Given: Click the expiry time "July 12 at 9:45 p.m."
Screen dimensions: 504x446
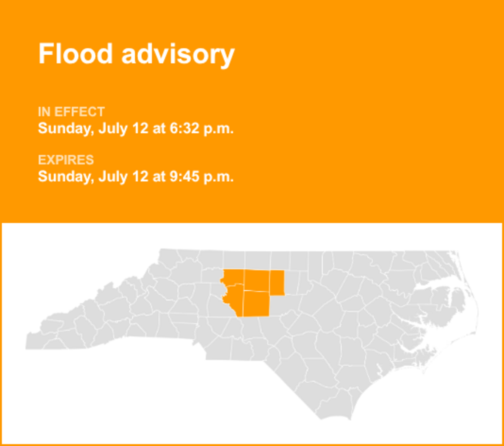Looking at the screenshot, I should coord(166,176).
